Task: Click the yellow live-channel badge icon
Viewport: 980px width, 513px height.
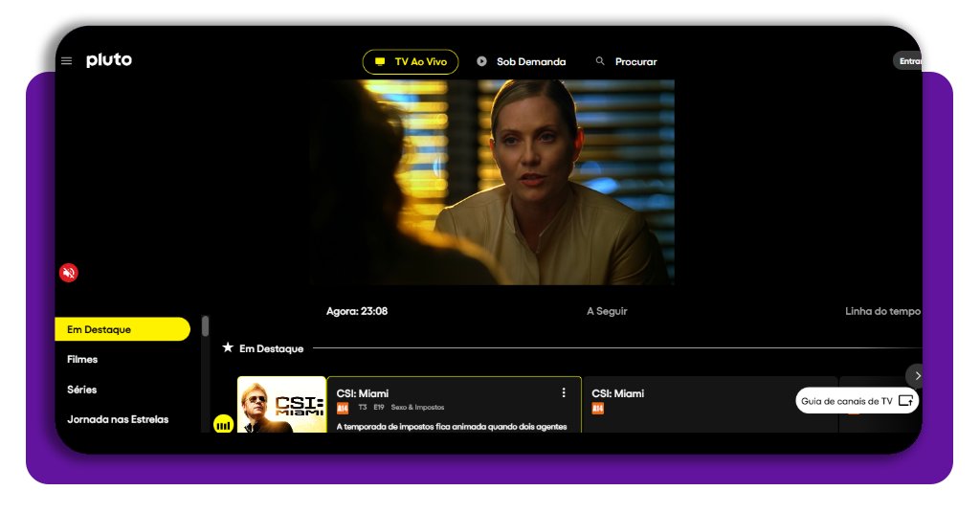Action: pos(224,423)
